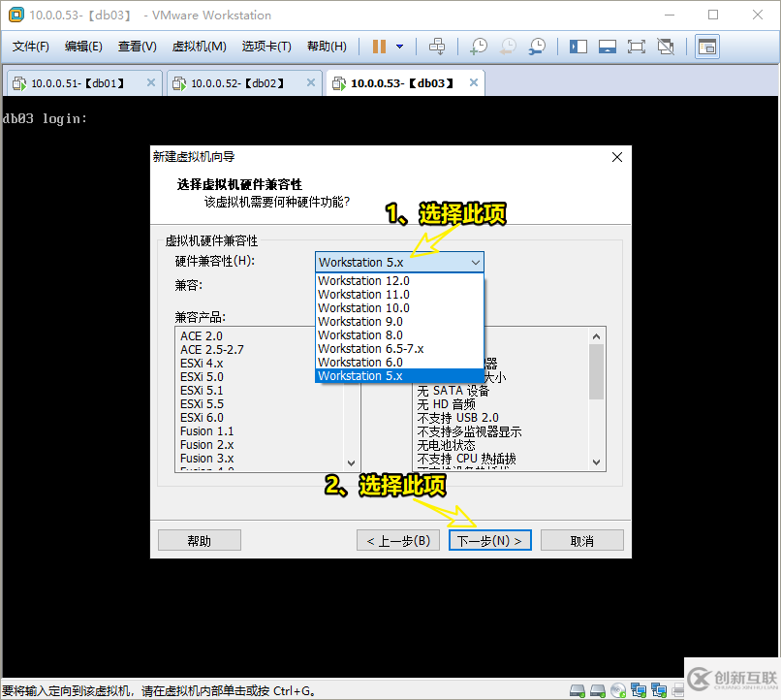Viewport: 781px width, 700px height.
Task: Choose Workstation 6.5-7.x from the list
Action: (x=399, y=349)
